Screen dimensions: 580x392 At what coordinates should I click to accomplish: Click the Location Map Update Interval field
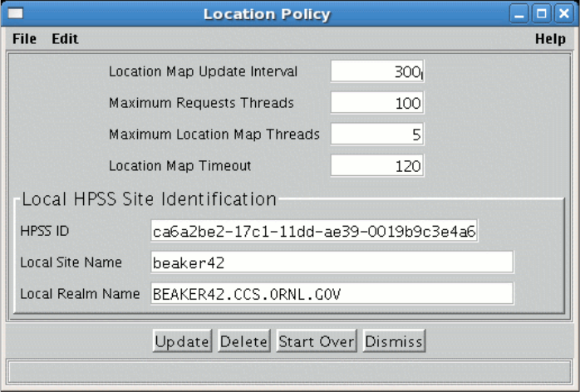click(x=377, y=71)
